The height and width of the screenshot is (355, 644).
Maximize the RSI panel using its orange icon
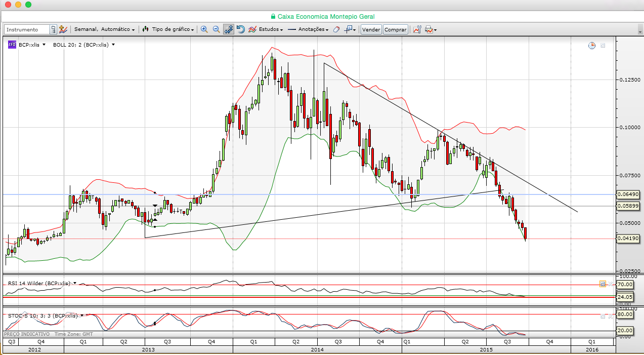click(603, 284)
